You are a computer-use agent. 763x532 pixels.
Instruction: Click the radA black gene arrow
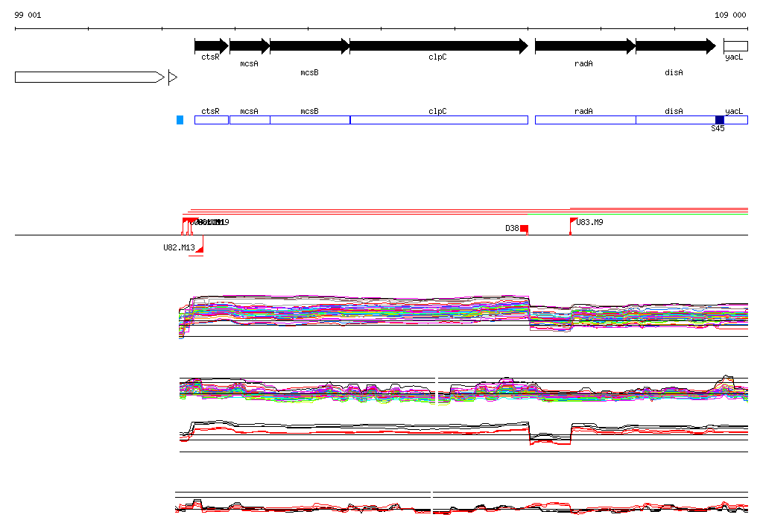coord(584,46)
